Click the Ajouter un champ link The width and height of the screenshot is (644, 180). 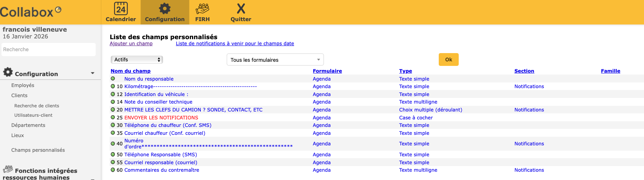[x=131, y=44]
